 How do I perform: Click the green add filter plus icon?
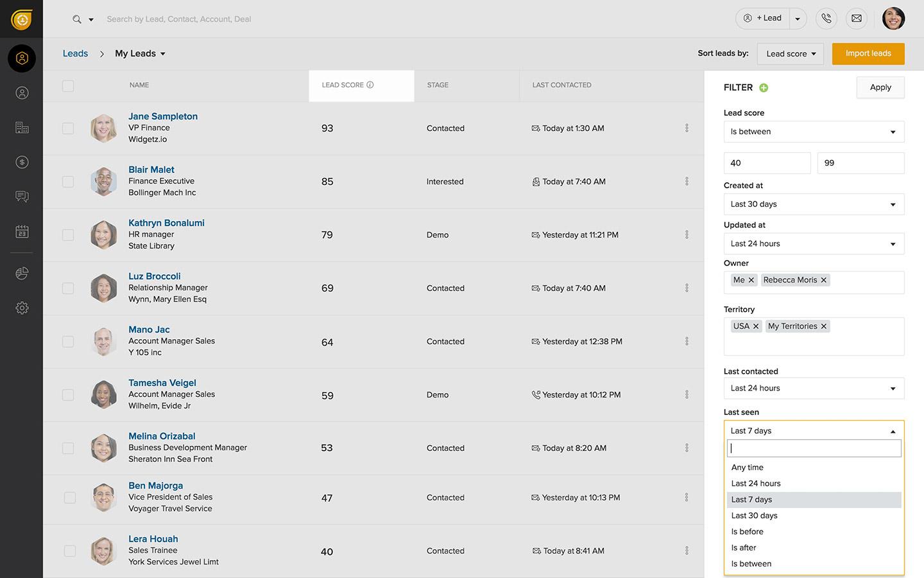(764, 88)
